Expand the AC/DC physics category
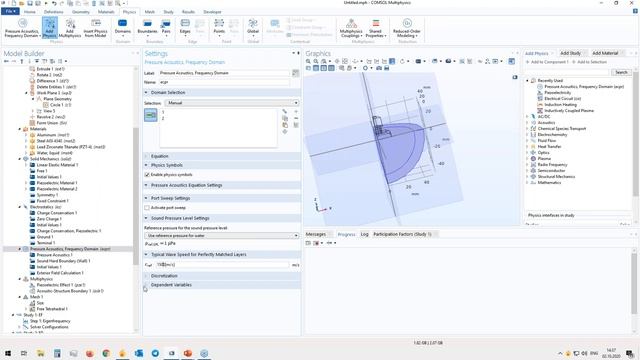The height and width of the screenshot is (360, 640). click(x=527, y=117)
